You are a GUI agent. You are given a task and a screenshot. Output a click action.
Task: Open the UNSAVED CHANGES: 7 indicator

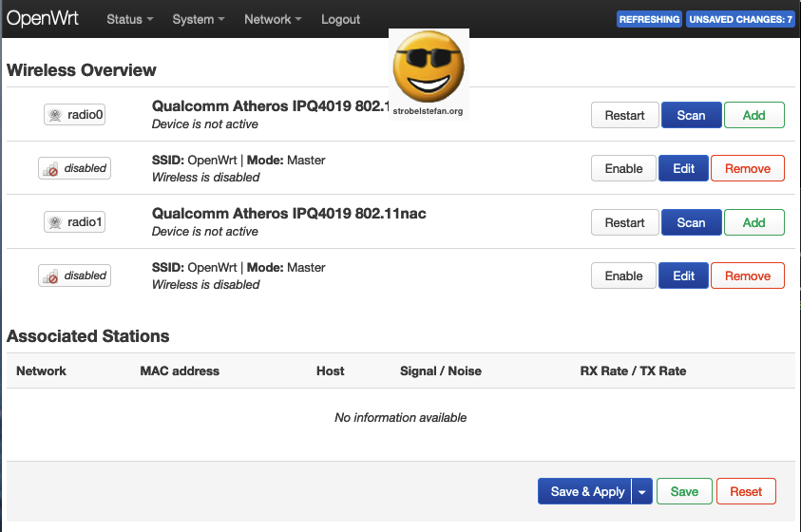pos(740,19)
